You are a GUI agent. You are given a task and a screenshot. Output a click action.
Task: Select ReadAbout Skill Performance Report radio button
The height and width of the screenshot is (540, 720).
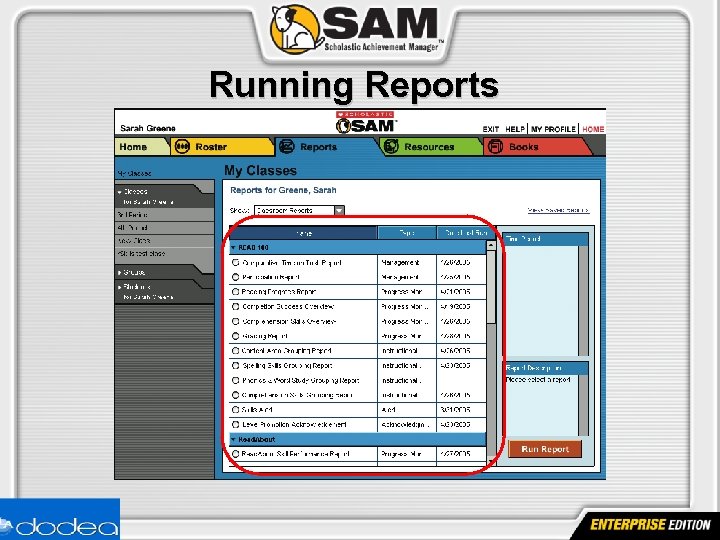coord(236,454)
